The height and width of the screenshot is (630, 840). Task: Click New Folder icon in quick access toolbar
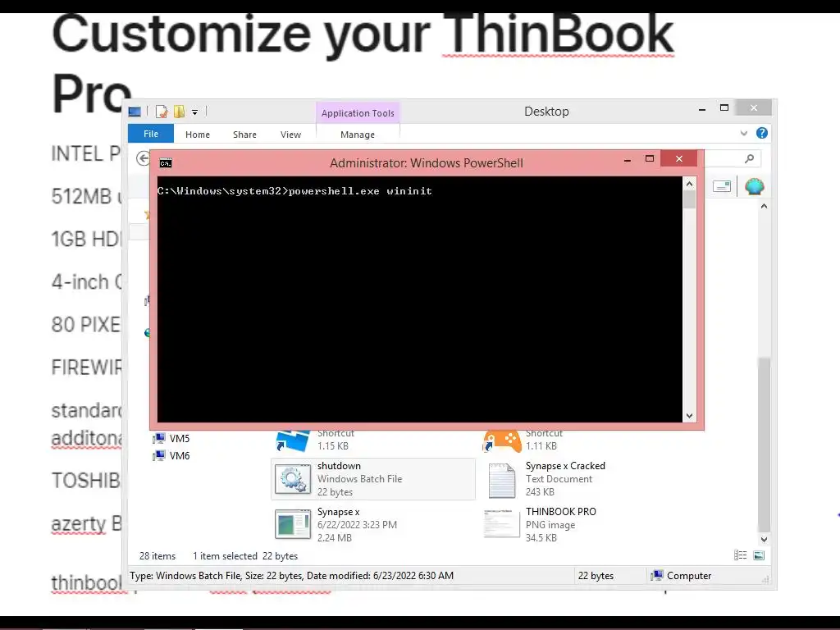coord(179,112)
